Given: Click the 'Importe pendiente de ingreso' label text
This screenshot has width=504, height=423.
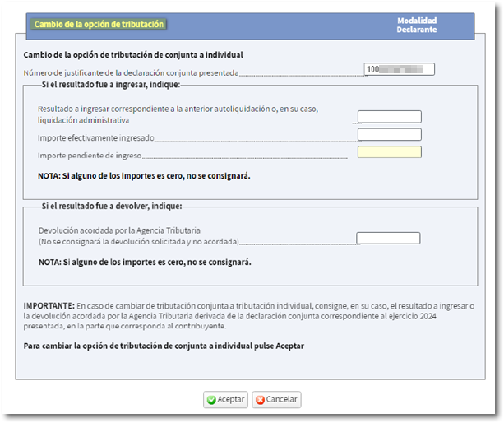Looking at the screenshot, I should pos(90,156).
